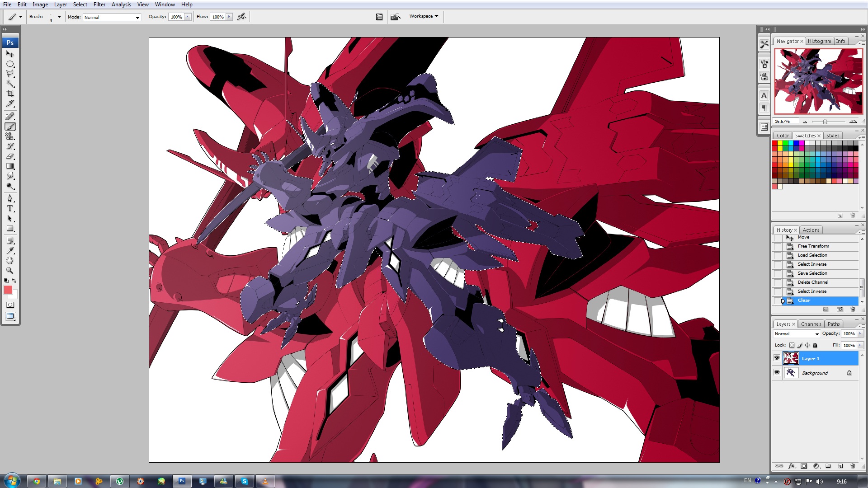Select the Notes tool
The image size is (868, 488).
(x=10, y=241)
